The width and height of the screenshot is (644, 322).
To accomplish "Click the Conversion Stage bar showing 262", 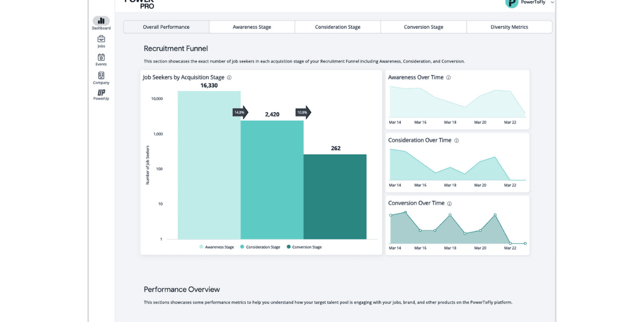I will [335, 196].
